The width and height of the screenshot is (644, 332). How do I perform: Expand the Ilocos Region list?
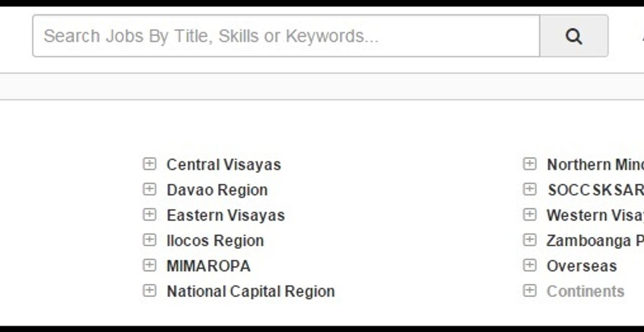click(149, 240)
